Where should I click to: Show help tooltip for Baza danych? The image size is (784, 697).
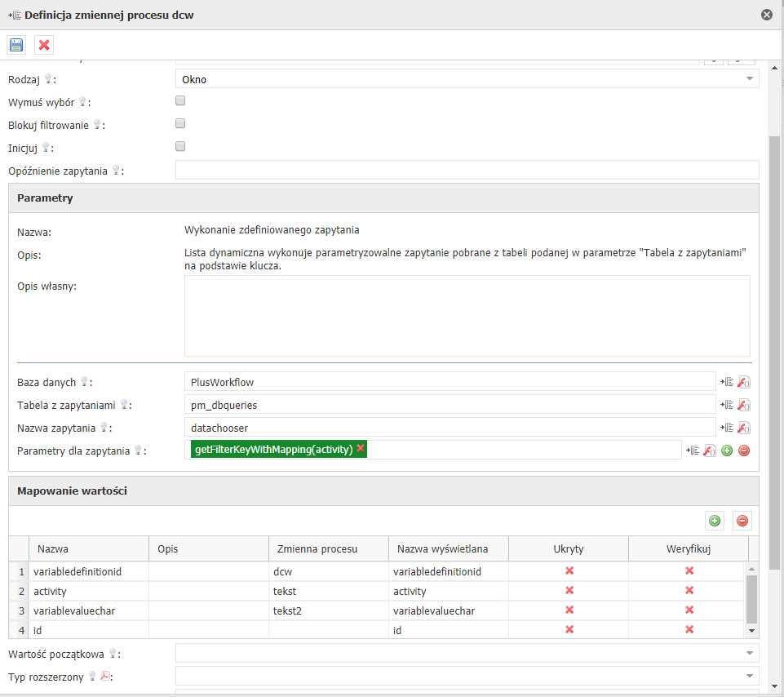tap(84, 382)
